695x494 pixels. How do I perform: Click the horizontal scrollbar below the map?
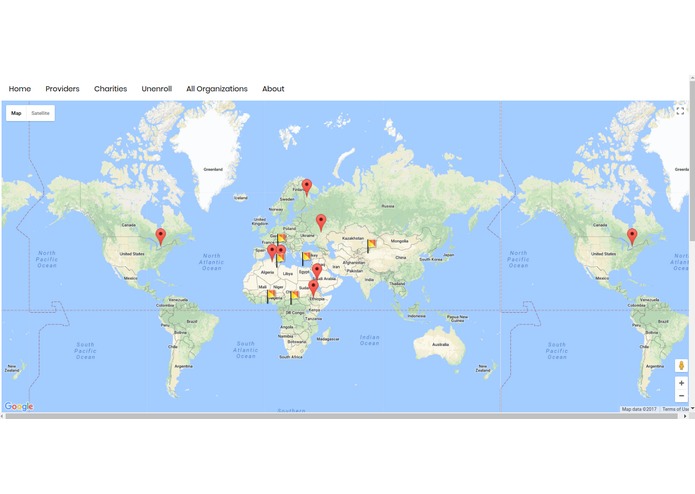click(341, 416)
